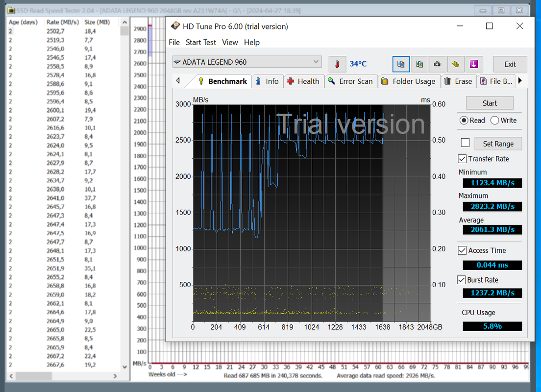
Task: Click the 34°C temperature reading
Action: click(358, 64)
